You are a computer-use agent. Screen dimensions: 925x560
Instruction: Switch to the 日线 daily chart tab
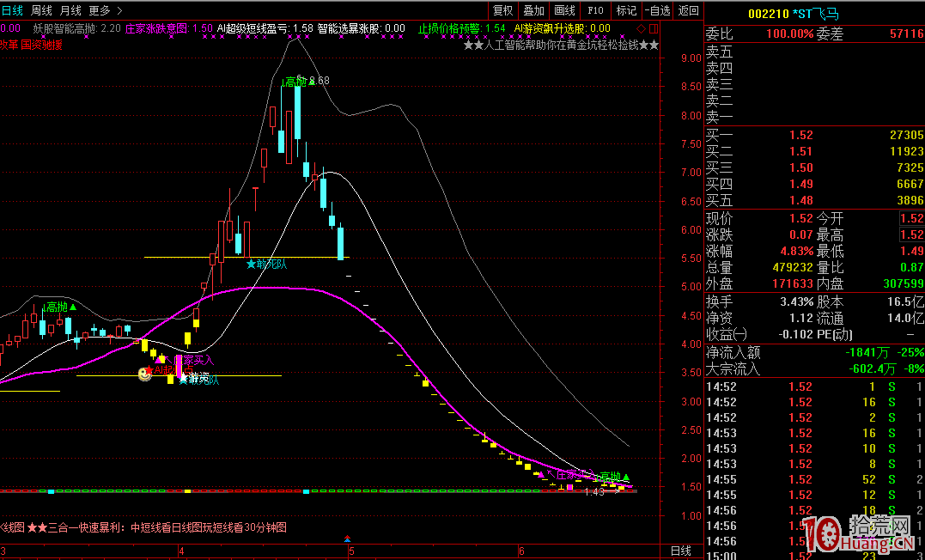(x=12, y=10)
